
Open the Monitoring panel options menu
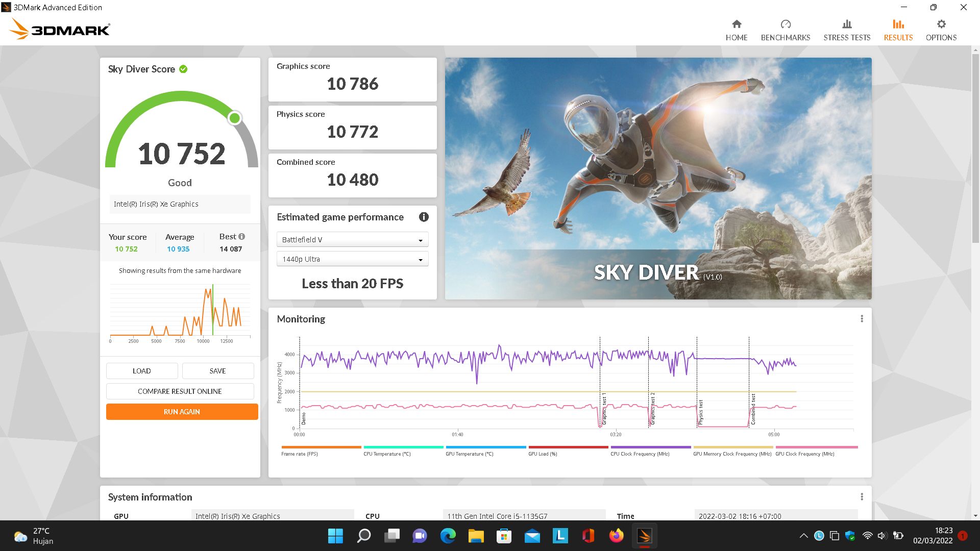pos(862,319)
